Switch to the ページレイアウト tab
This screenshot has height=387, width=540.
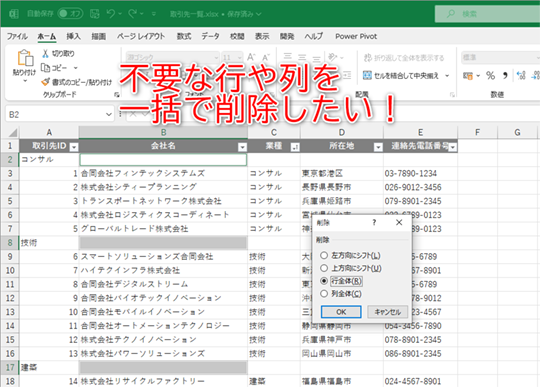point(141,36)
